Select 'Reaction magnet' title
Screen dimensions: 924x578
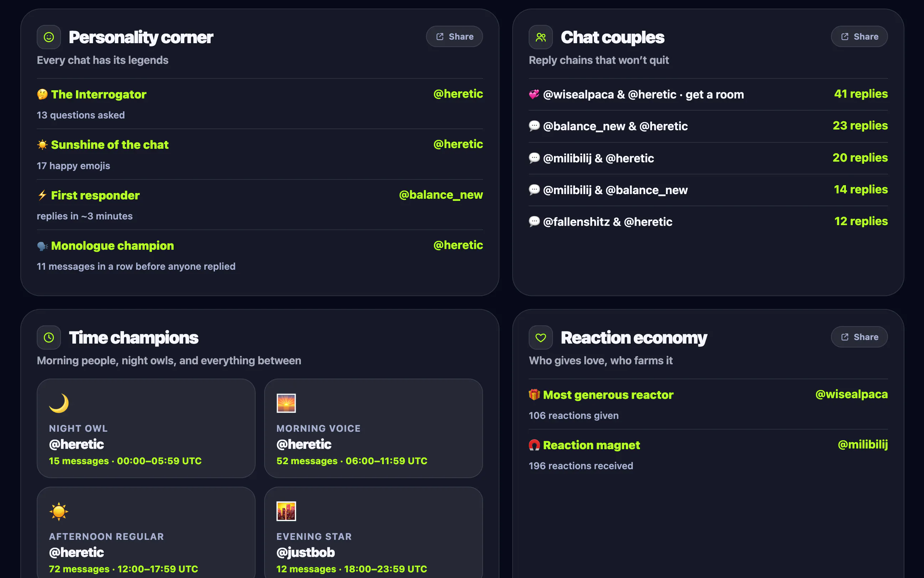(x=591, y=445)
